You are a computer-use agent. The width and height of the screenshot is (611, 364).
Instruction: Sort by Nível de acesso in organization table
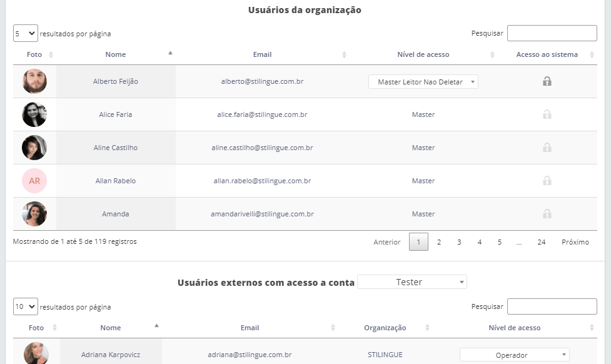coord(423,54)
